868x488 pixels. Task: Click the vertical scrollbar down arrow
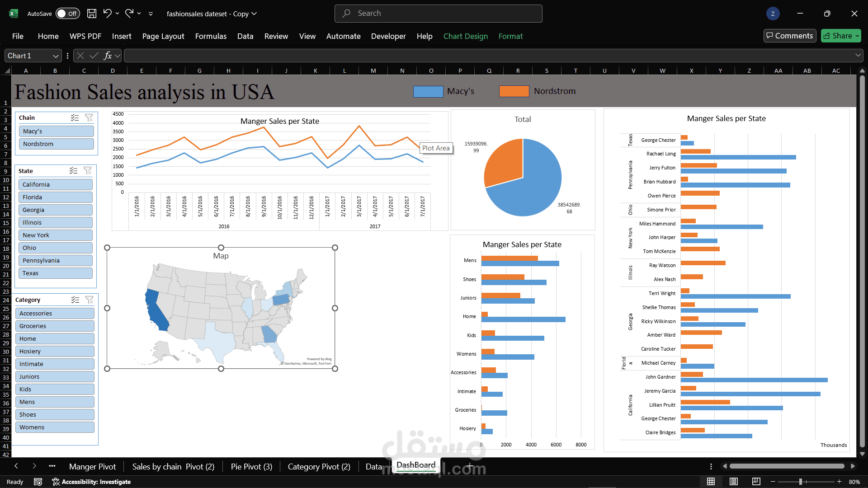pos(862,454)
